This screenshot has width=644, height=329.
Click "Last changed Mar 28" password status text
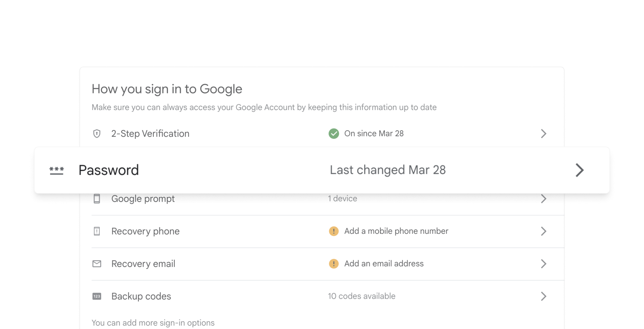[x=388, y=170]
